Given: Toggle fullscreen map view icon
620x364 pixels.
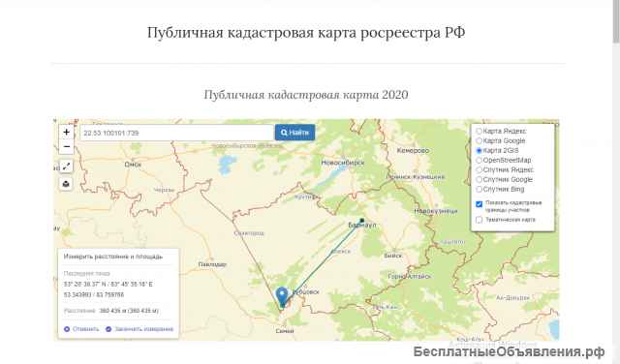Looking at the screenshot, I should (x=66, y=167).
